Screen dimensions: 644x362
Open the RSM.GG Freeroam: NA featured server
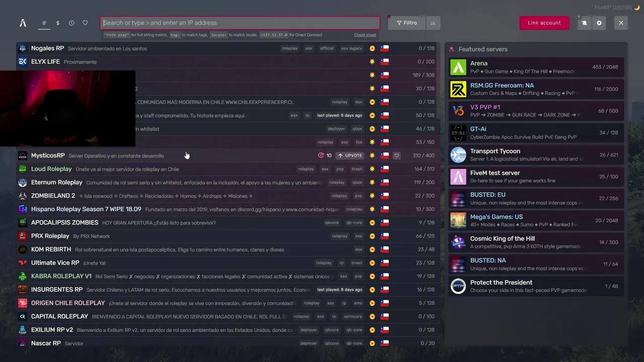[x=536, y=89]
